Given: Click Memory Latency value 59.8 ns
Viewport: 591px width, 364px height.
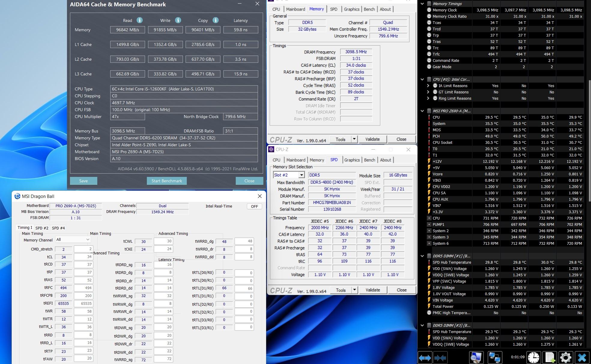Looking at the screenshot, I should point(241,30).
